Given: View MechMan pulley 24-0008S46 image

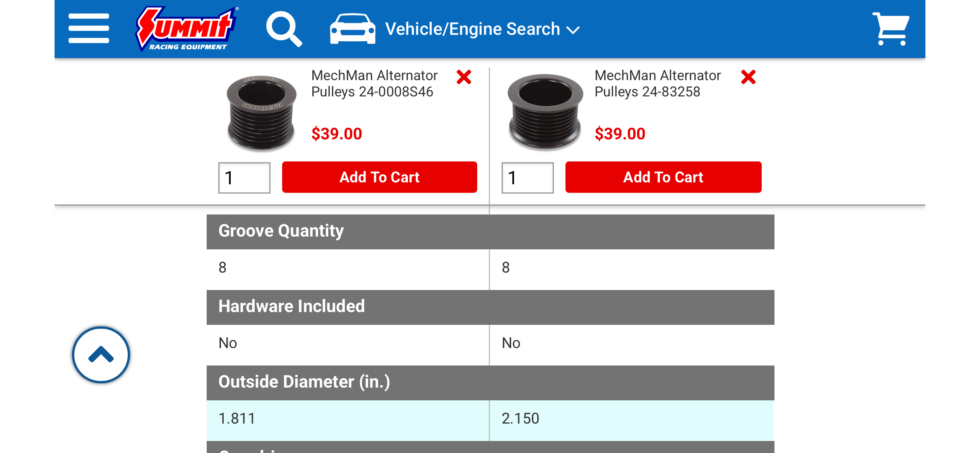Looking at the screenshot, I should 262,113.
